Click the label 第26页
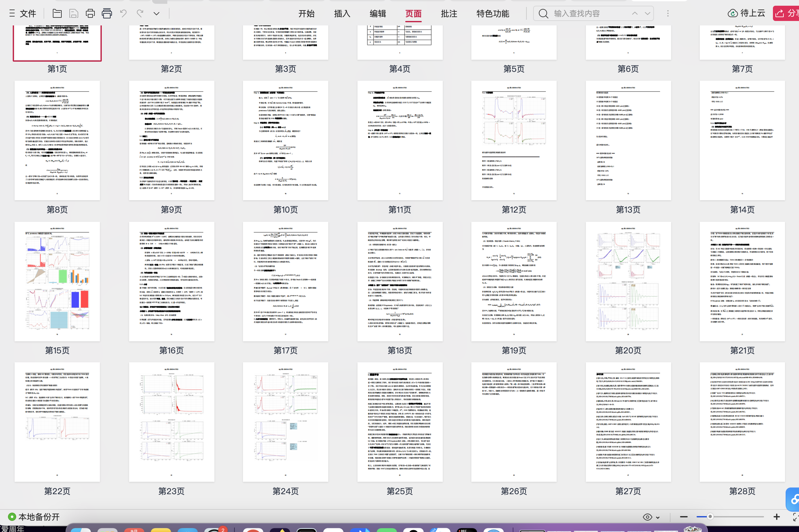Screen dimensions: 799x532 [514, 491]
